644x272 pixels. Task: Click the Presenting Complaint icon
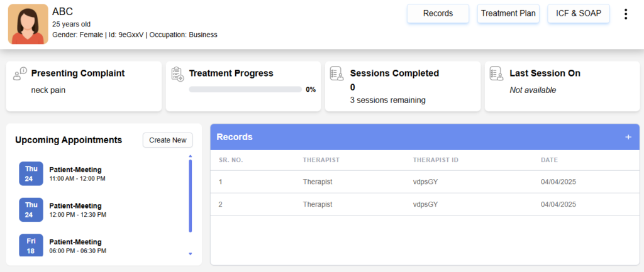pyautogui.click(x=20, y=74)
